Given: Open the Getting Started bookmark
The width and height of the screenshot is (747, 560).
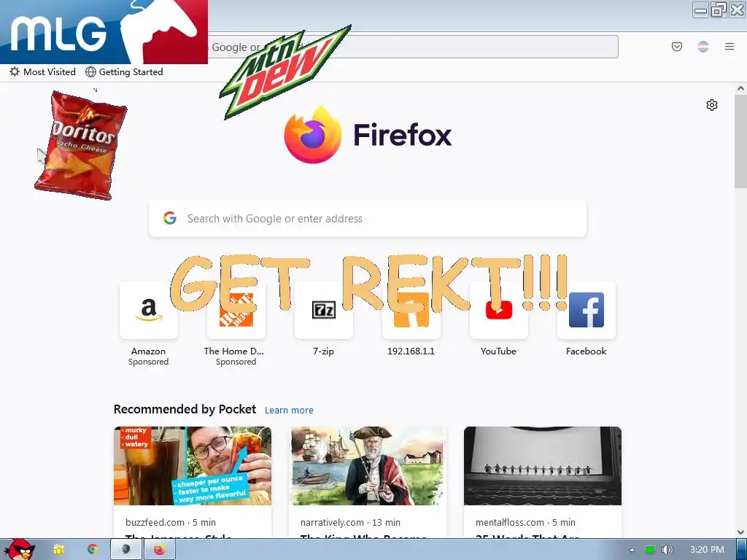Looking at the screenshot, I should click(x=124, y=72).
